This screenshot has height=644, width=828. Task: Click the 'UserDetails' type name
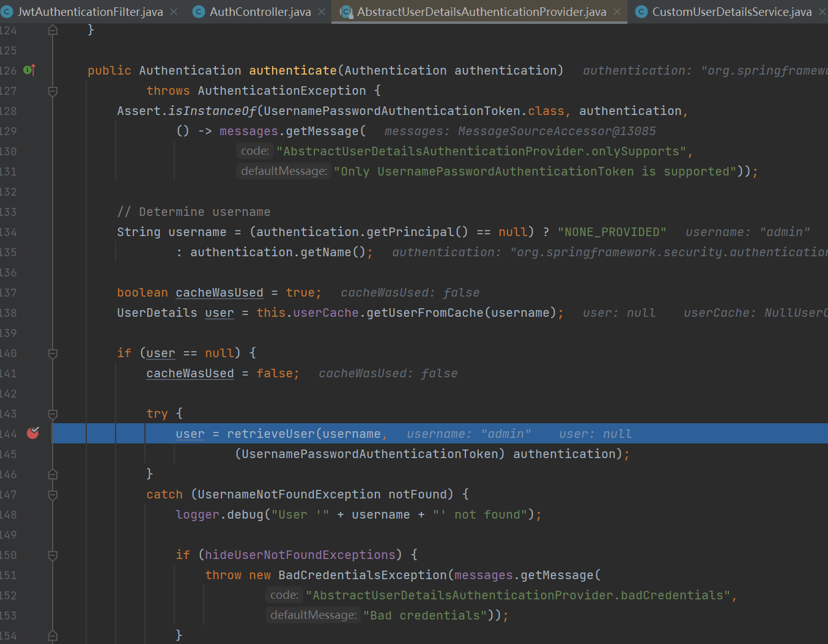[157, 313]
